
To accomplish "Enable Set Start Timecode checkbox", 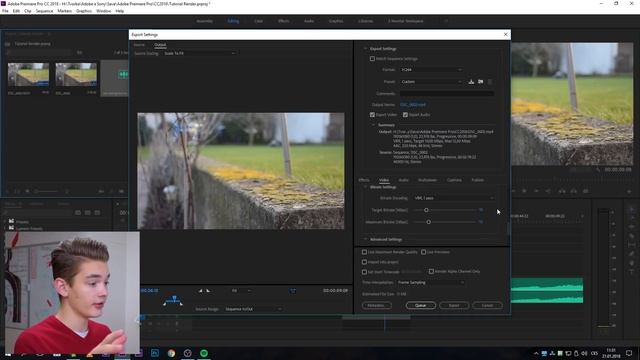I will [364, 271].
